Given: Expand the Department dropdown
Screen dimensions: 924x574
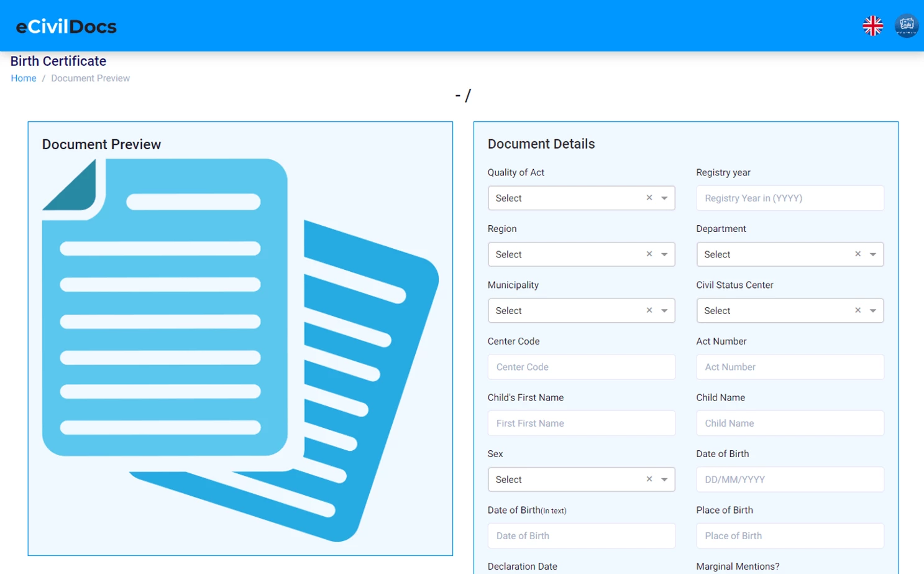Looking at the screenshot, I should click(873, 254).
